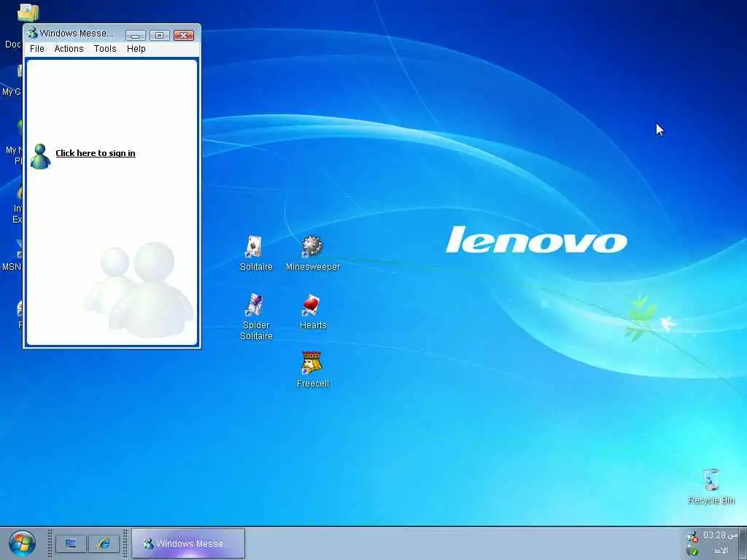747x560 pixels.
Task: Open the Start menu orb
Action: [x=22, y=543]
